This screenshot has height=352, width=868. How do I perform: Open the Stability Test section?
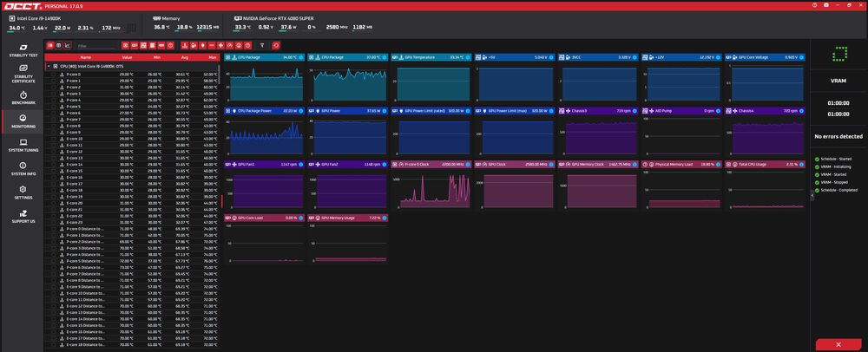pyautogui.click(x=23, y=51)
